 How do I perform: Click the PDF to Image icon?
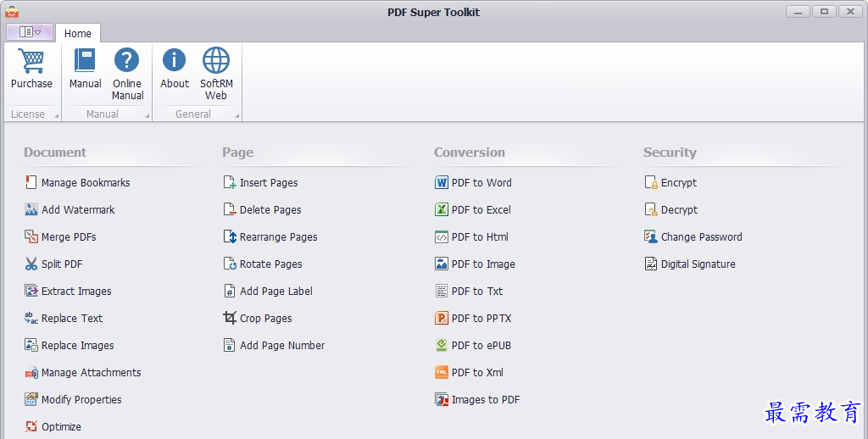pyautogui.click(x=441, y=264)
